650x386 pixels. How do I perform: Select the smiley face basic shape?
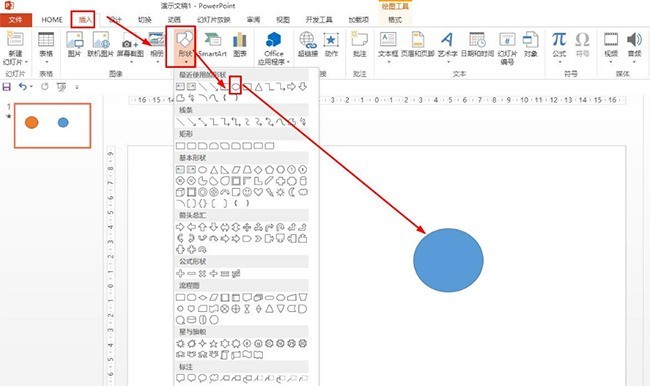tap(247, 192)
